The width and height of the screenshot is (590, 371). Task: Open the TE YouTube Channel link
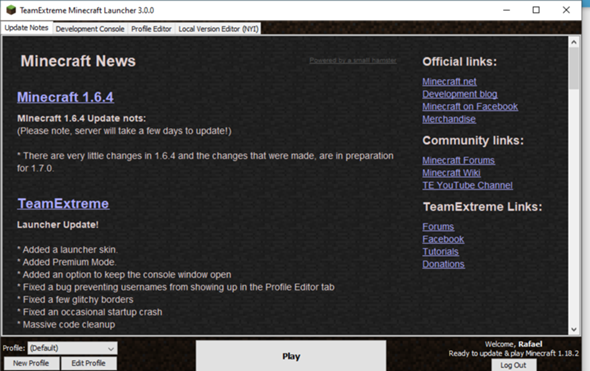coord(467,185)
